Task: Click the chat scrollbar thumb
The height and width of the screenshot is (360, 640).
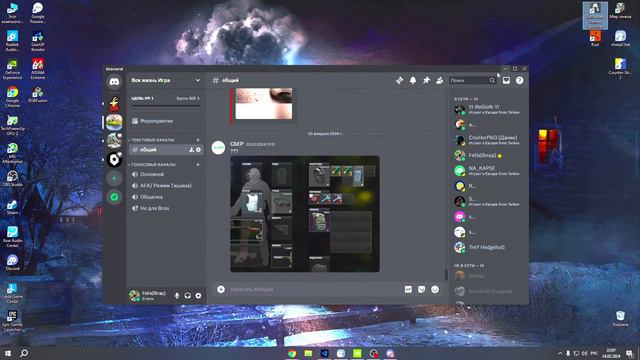Action: tap(446, 275)
